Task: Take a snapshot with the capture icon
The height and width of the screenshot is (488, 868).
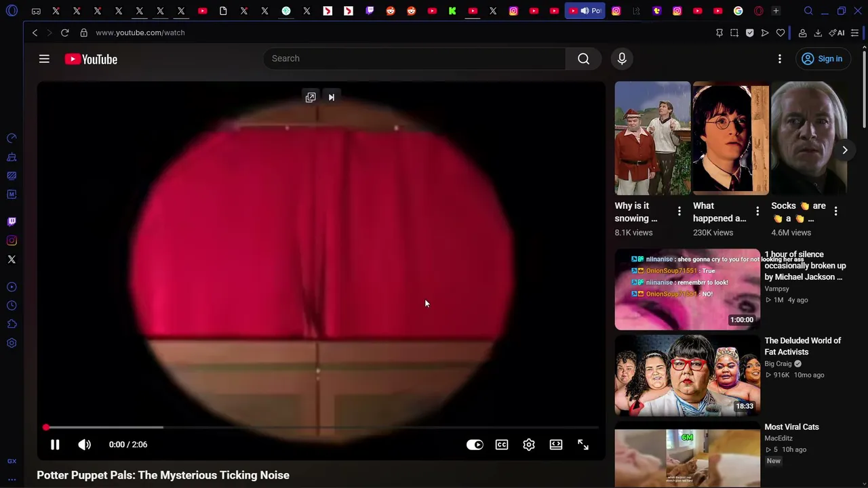Action: click(x=734, y=33)
